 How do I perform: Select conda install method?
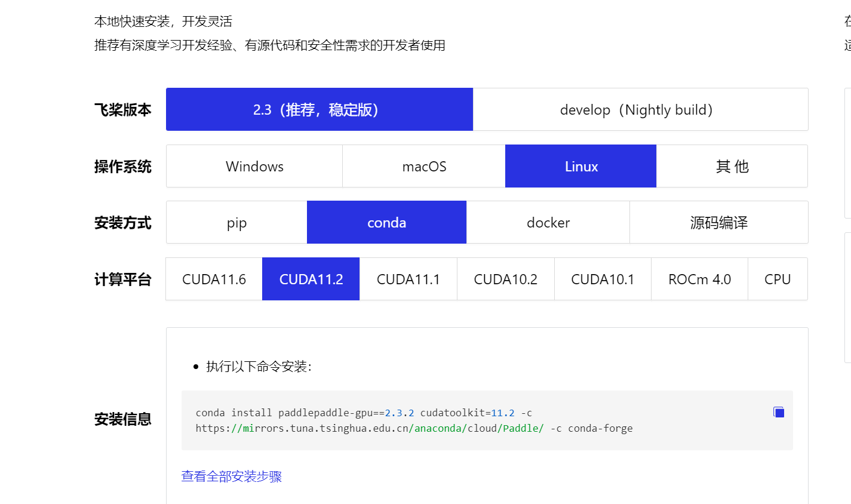point(386,222)
